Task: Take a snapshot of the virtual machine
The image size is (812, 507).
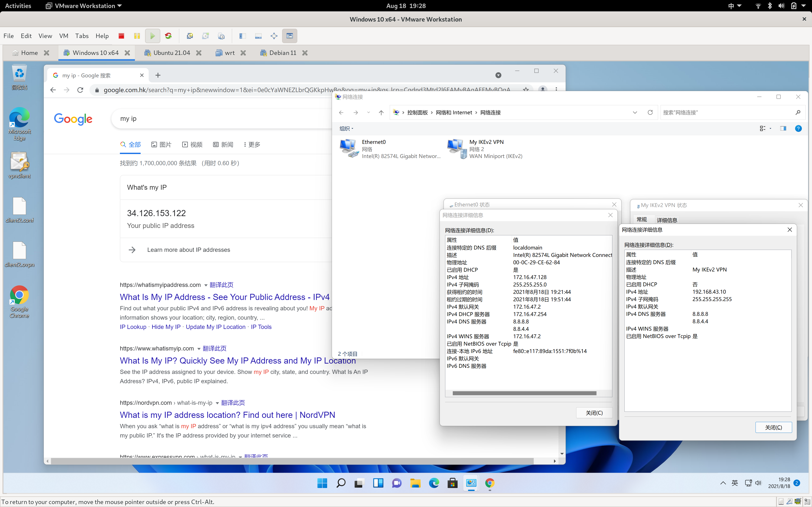Action: point(190,36)
